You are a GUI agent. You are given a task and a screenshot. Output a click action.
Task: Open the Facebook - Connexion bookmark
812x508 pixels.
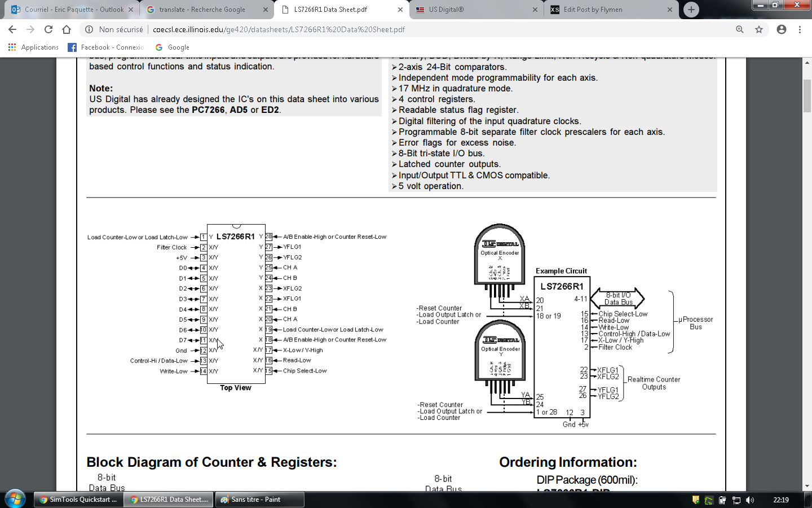(x=106, y=47)
